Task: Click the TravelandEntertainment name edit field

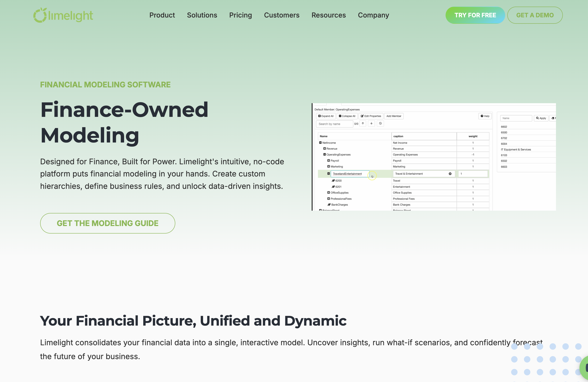Action: point(350,174)
